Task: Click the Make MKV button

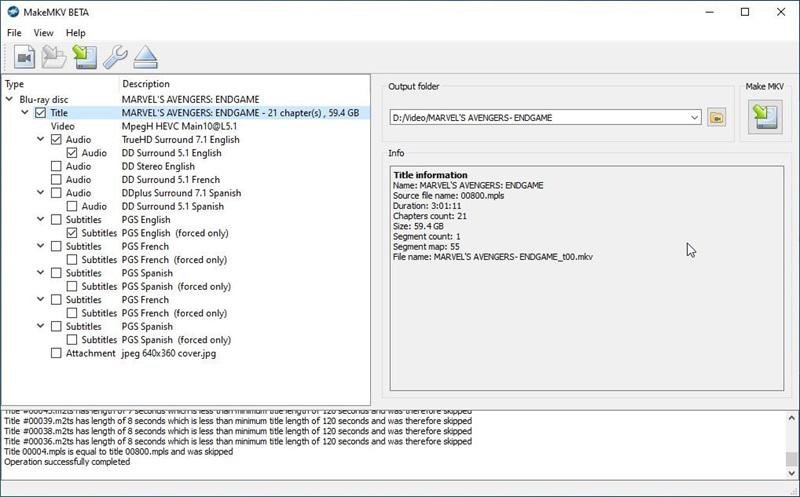Action: (765, 117)
